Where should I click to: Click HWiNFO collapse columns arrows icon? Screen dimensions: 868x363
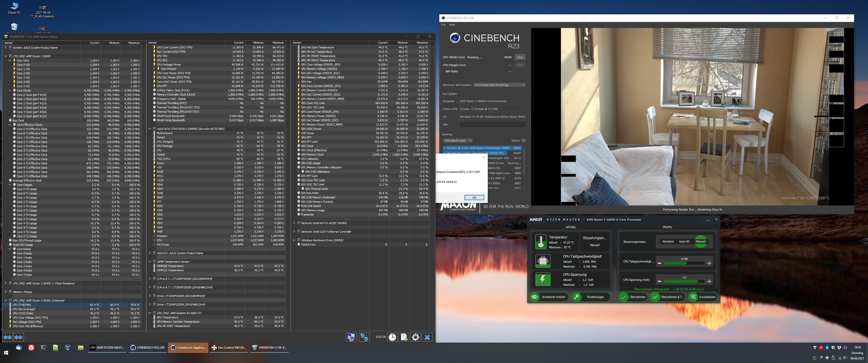click(18, 337)
